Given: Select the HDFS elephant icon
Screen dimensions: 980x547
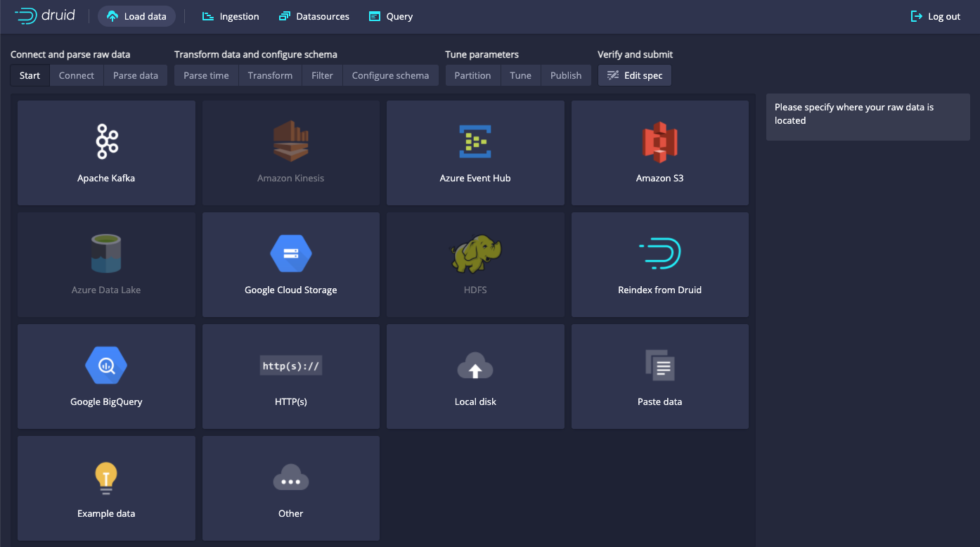Looking at the screenshot, I should 475,253.
